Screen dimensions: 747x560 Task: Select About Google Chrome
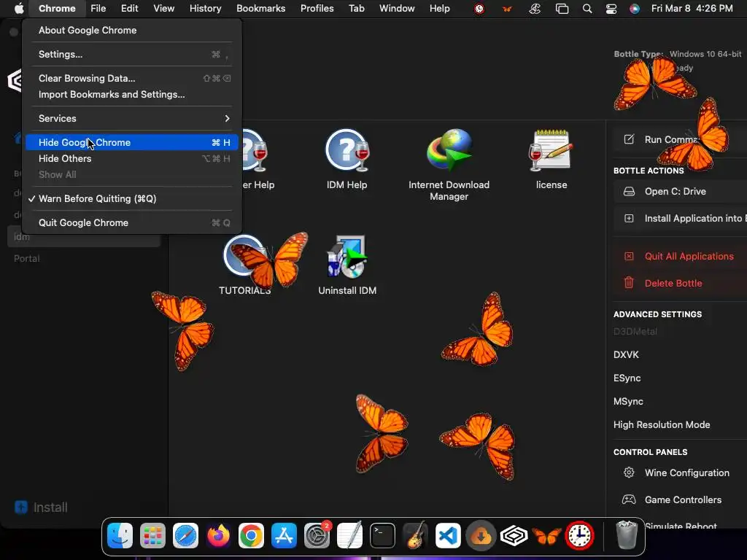coord(132,30)
